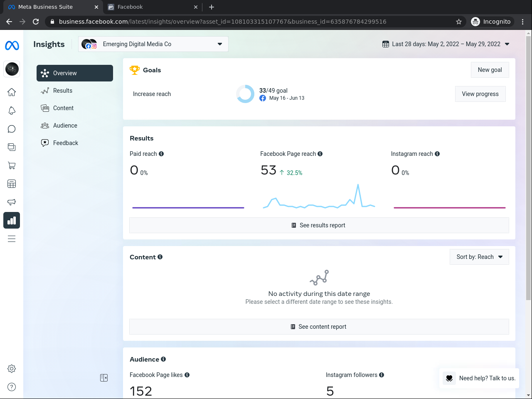Expand Emerging Digital Media Co account dropdown
The image size is (532, 399).
pyautogui.click(x=153, y=44)
